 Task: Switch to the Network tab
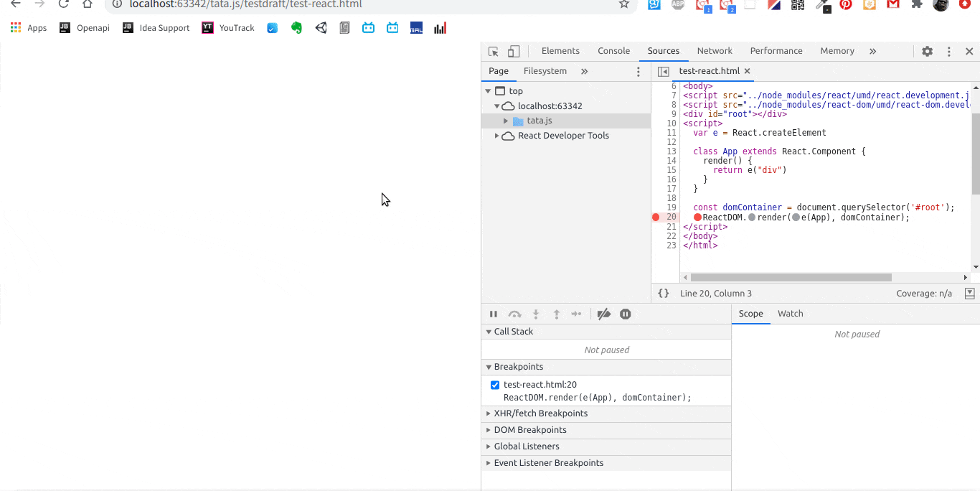(x=715, y=51)
